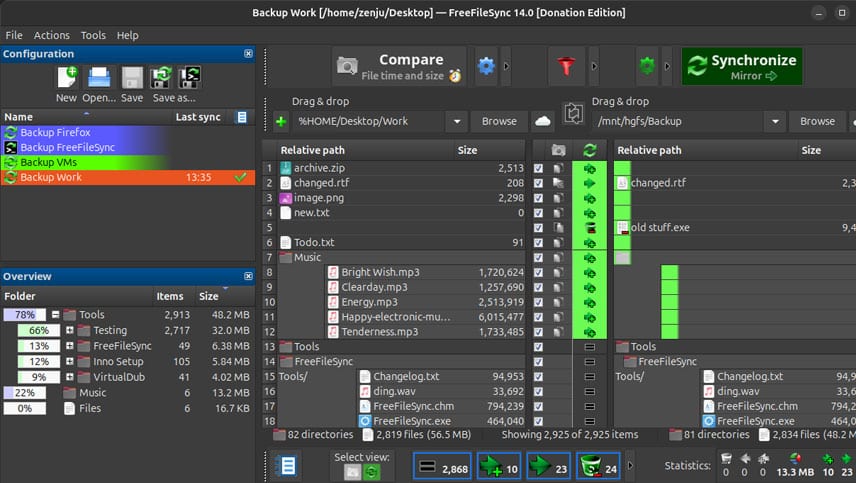
Task: Click delete action for old stuff.exe row
Action: [x=590, y=228]
